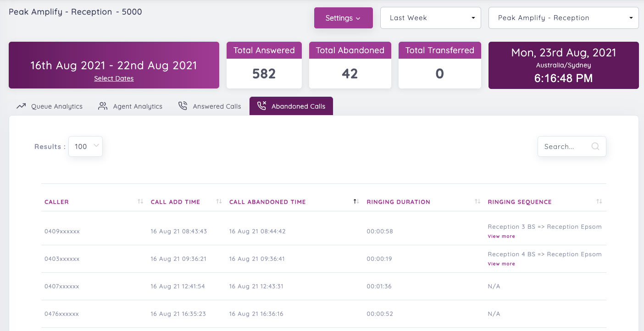
Task: Click the phone icon on Answered Calls tab
Action: [183, 105]
